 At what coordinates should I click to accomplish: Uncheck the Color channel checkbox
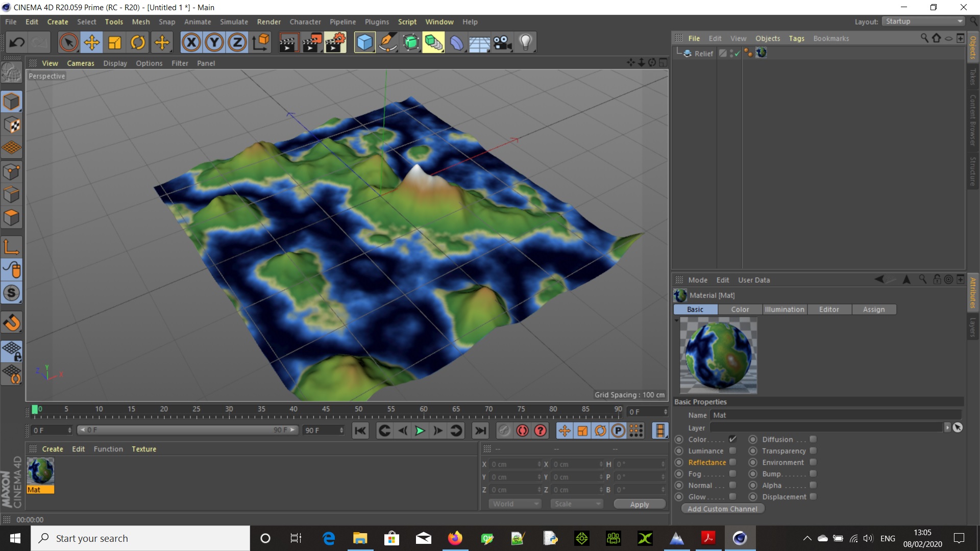pos(732,439)
